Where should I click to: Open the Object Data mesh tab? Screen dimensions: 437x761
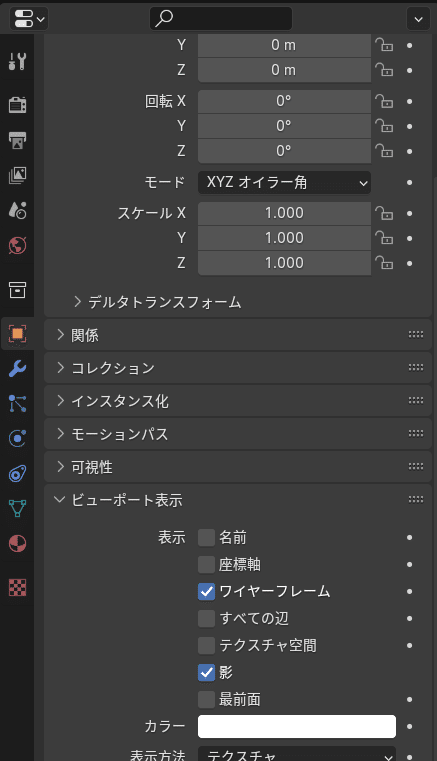tap(17, 509)
